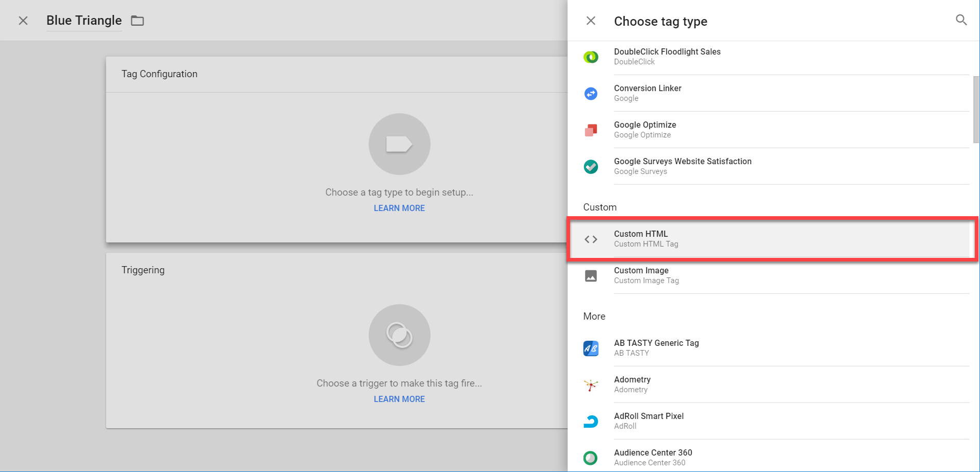The height and width of the screenshot is (472, 980).
Task: Select Conversion Linker tag type
Action: 768,93
